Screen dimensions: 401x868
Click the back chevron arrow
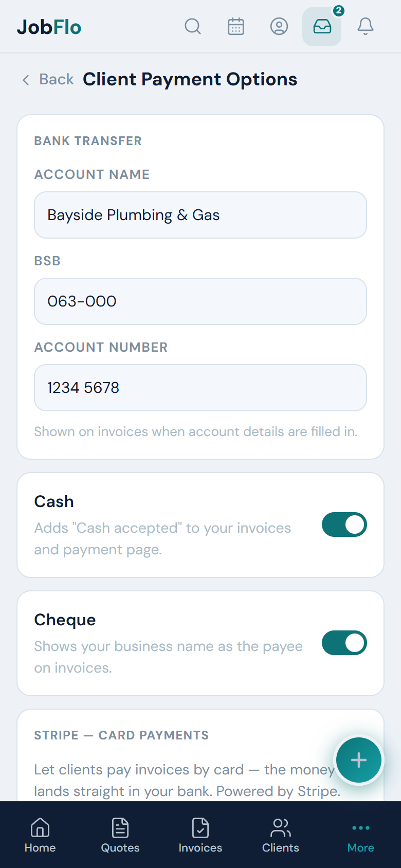tap(26, 80)
